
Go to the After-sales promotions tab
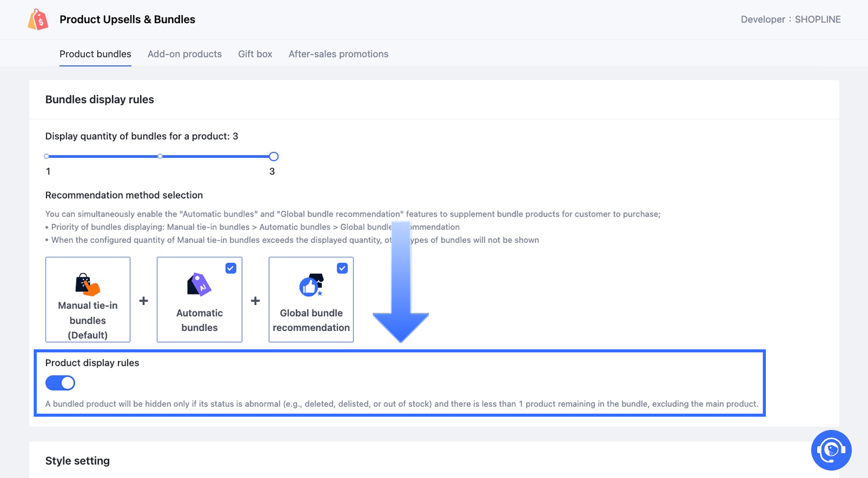tap(338, 54)
